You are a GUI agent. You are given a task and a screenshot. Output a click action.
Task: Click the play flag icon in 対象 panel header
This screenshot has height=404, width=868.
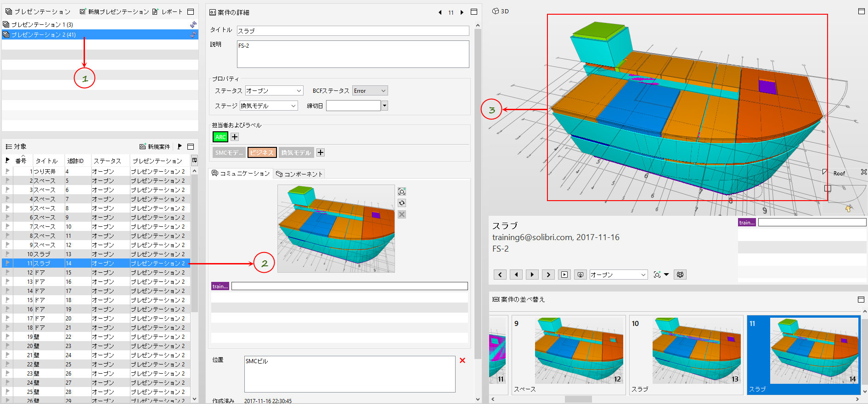pyautogui.click(x=180, y=146)
